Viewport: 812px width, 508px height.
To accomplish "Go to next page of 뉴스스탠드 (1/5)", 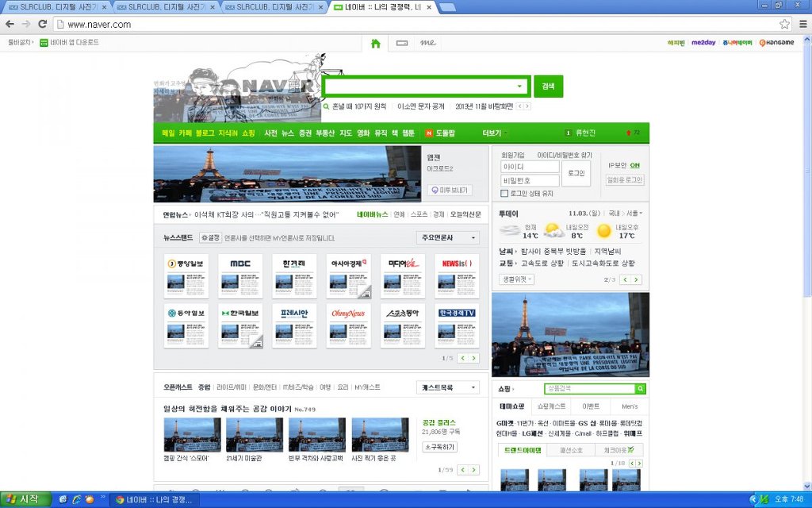I will pyautogui.click(x=474, y=358).
